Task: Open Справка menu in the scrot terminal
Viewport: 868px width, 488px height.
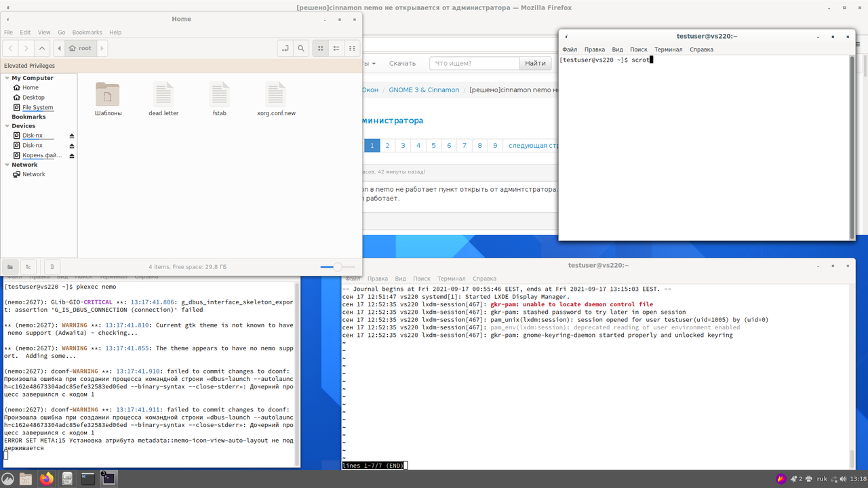Action: coord(701,49)
